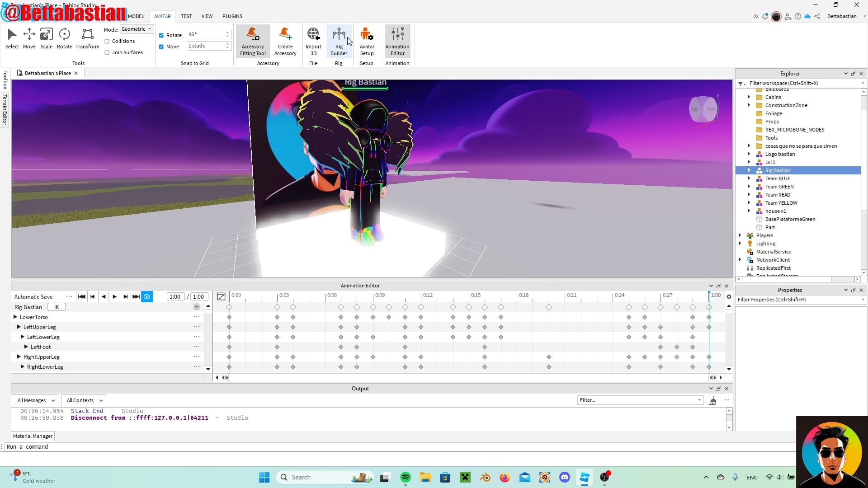Toggle animation looping button
The height and width of the screenshot is (488, 868).
pyautogui.click(x=147, y=296)
